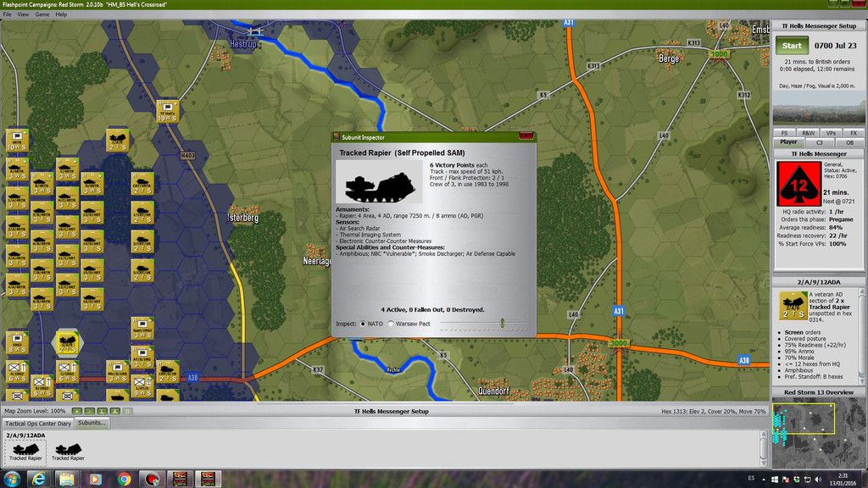
Task: Click the 3000 victory point marker on the map
Action: pyautogui.click(x=618, y=344)
